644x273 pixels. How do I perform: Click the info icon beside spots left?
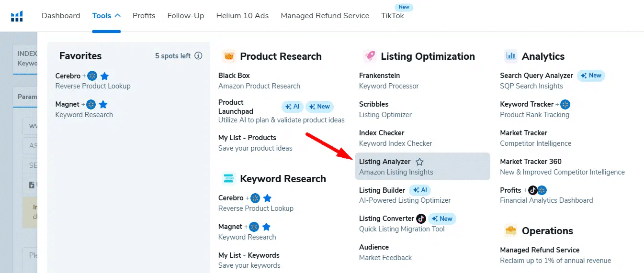click(x=198, y=56)
